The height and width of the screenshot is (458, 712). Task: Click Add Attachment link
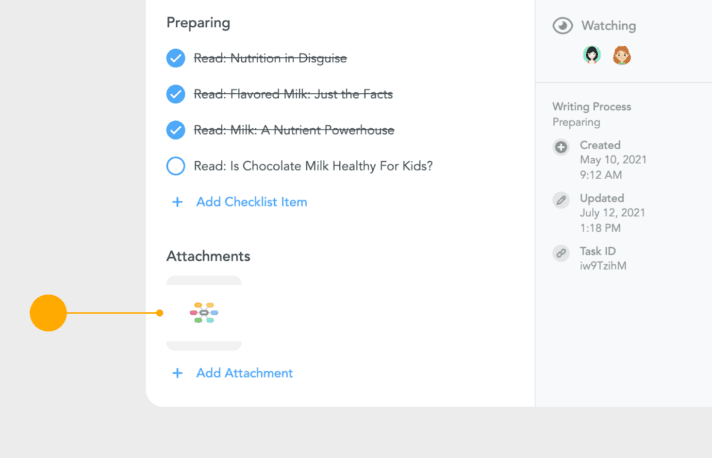tap(244, 373)
